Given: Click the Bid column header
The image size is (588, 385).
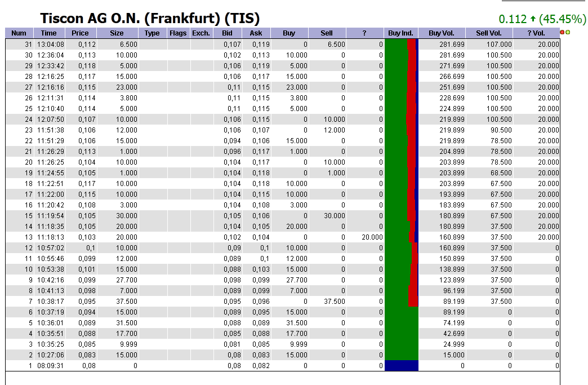Looking at the screenshot, I should 227,33.
